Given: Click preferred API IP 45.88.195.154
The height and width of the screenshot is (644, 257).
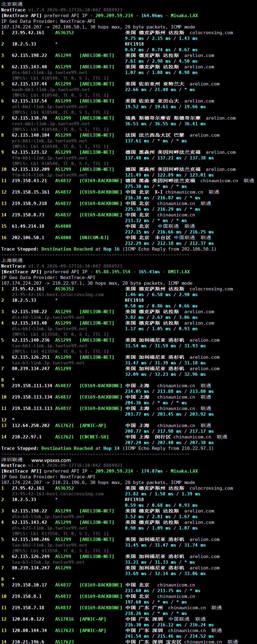Looking at the screenshot, I should pyautogui.click(x=113, y=272).
